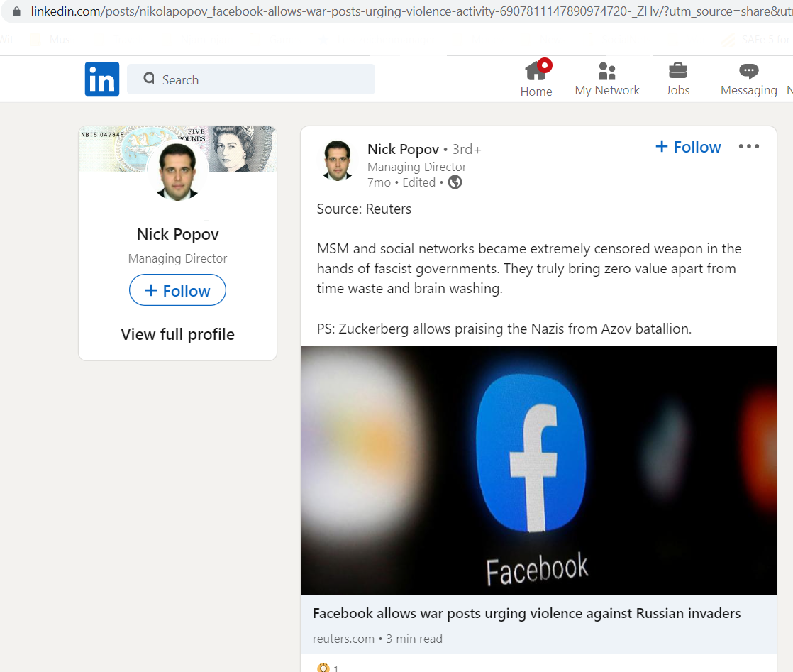The height and width of the screenshot is (672, 793).
Task: Open the Facebook article image
Action: [x=538, y=470]
